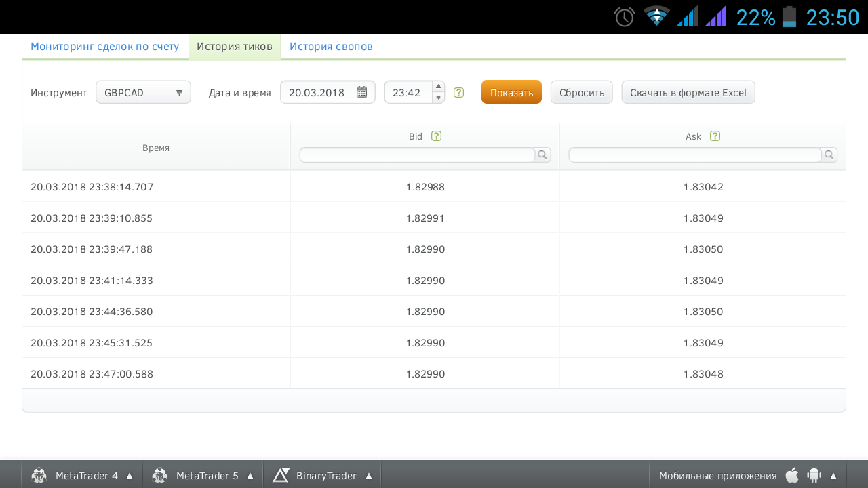Click the MetaTrader 4 label
868x488 pixels.
(87, 476)
